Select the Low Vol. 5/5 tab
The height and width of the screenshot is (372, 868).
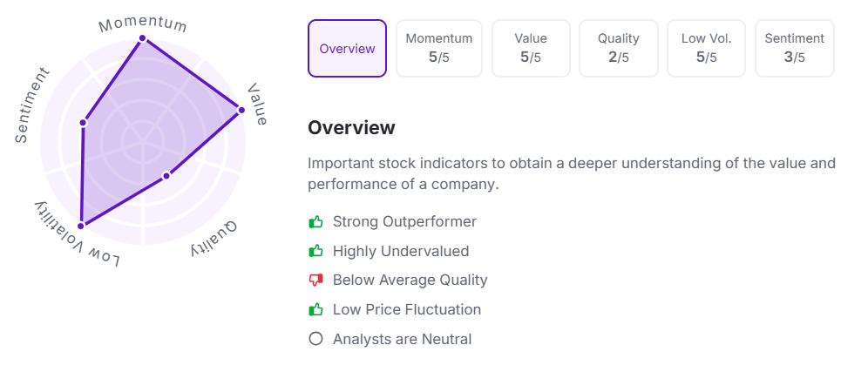pos(706,49)
